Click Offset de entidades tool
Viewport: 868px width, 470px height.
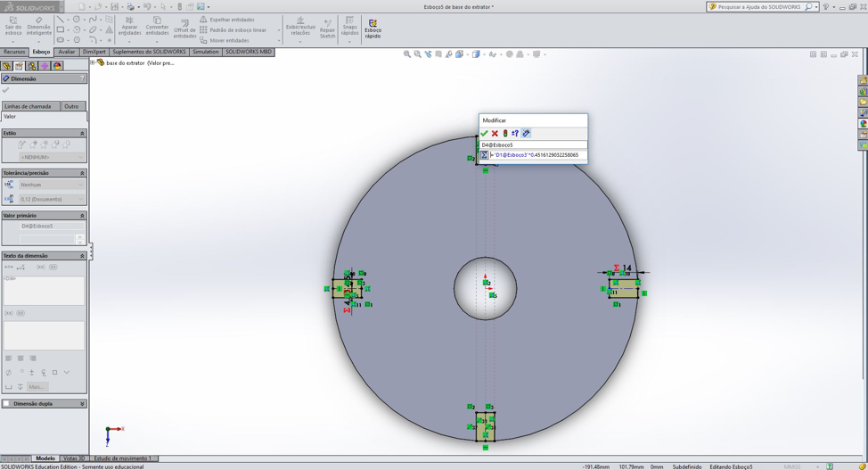pyautogui.click(x=184, y=27)
